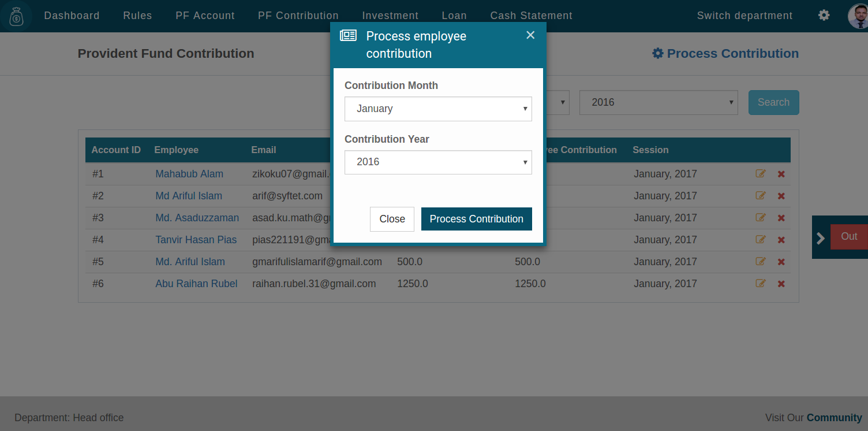Open the Contribution Year dropdown
The height and width of the screenshot is (431, 868).
(x=438, y=162)
